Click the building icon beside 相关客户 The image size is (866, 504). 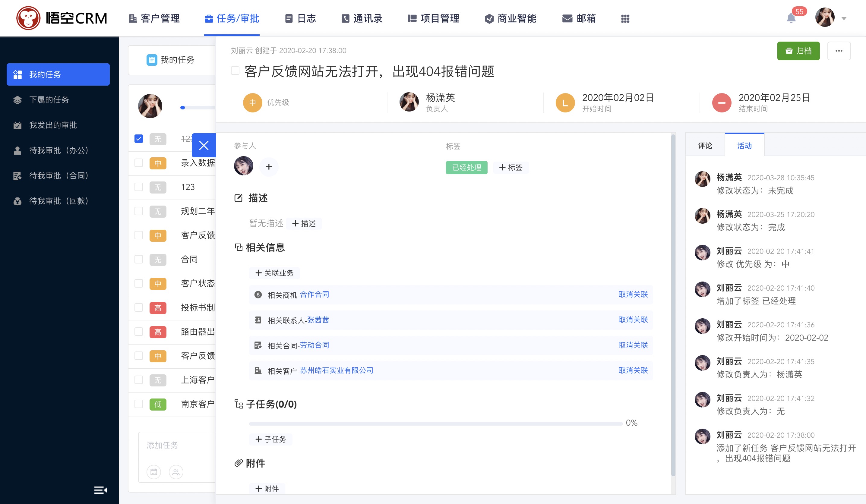[x=258, y=370]
